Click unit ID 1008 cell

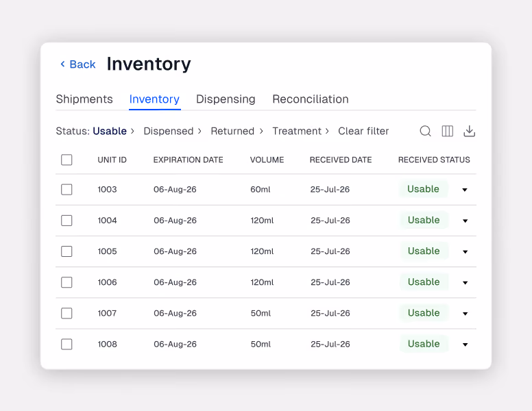click(107, 344)
